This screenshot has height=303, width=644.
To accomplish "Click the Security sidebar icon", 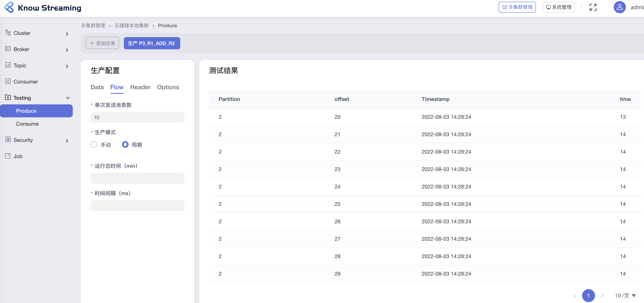I will [x=8, y=140].
